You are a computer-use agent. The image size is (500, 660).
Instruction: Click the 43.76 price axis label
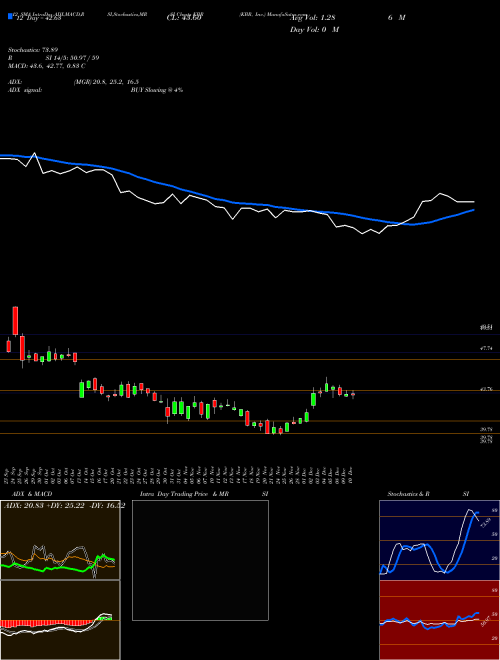tap(486, 389)
